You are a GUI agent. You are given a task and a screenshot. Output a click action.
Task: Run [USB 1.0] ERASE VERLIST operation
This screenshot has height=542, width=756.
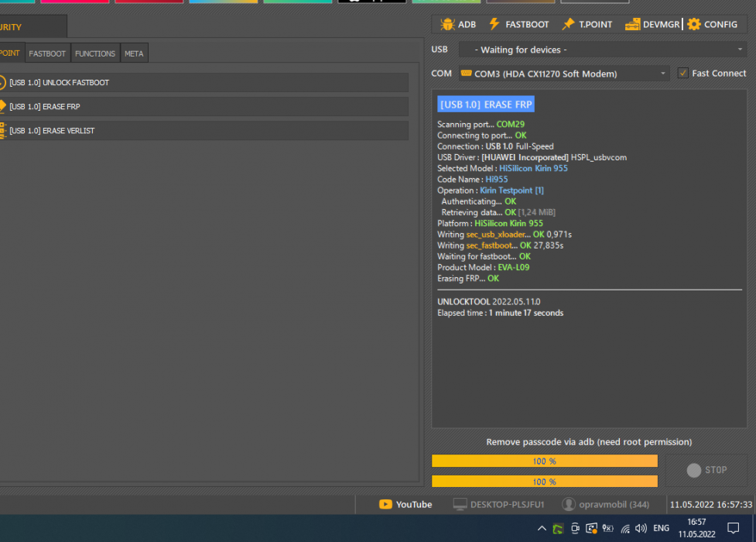[x=204, y=131]
